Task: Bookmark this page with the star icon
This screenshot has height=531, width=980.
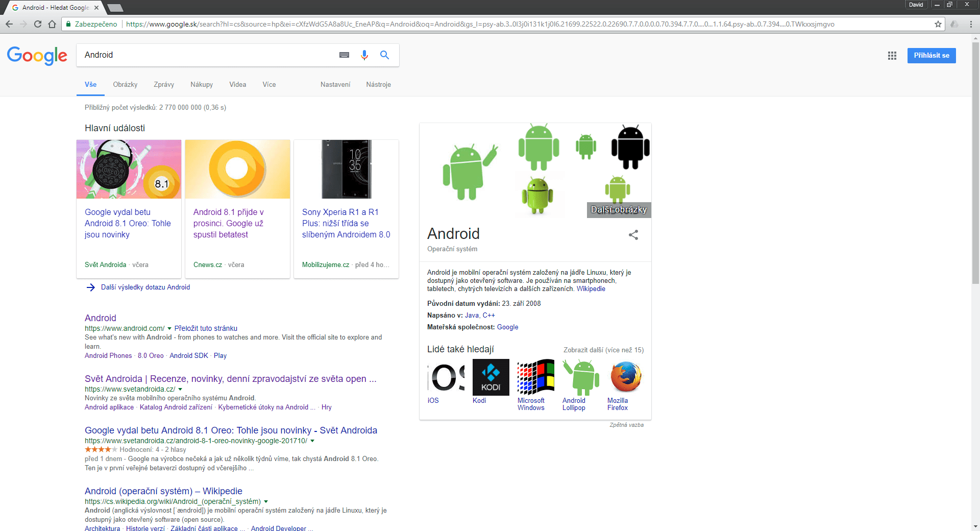Action: coord(938,24)
